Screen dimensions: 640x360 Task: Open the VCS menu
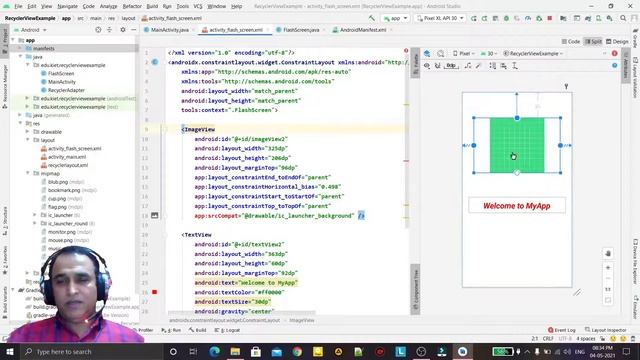[198, 6]
